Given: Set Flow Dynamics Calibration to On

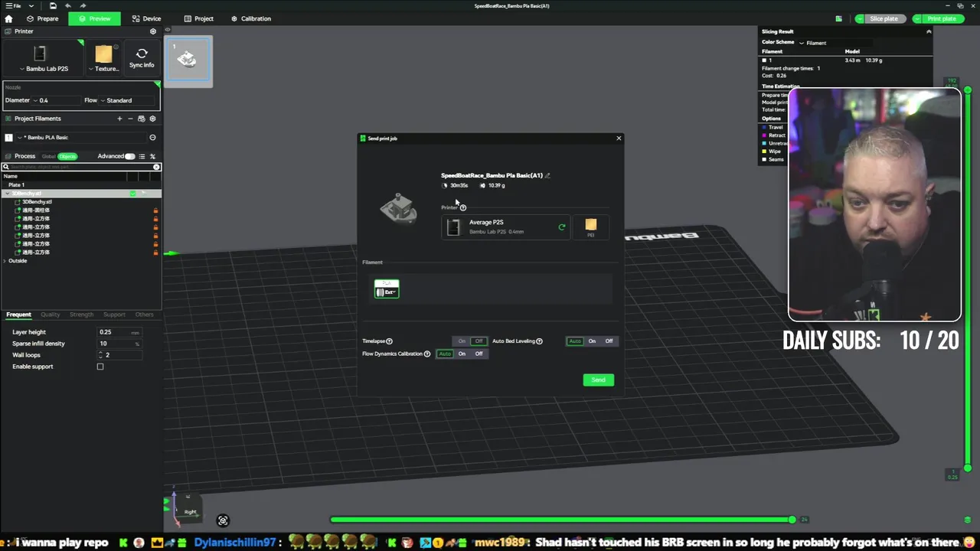Looking at the screenshot, I should (462, 354).
